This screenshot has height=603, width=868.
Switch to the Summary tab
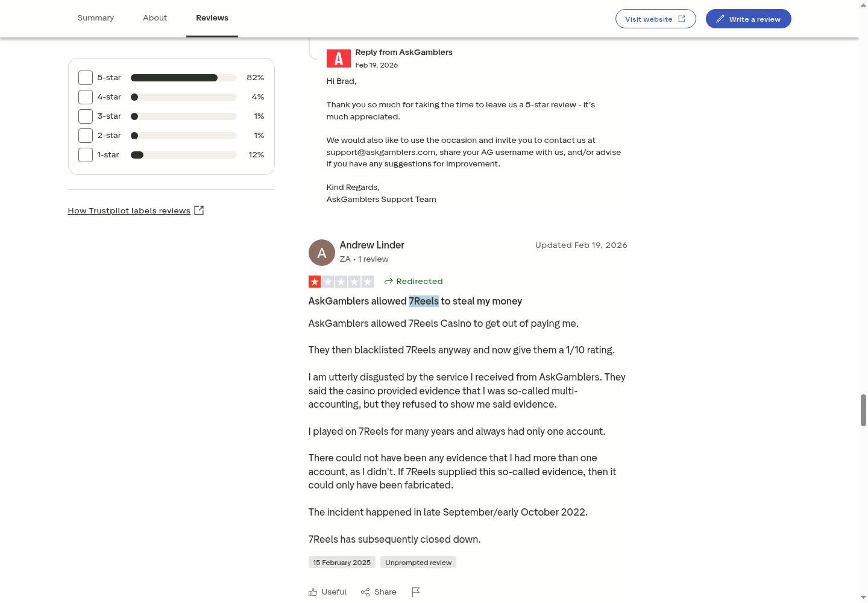pos(96,18)
